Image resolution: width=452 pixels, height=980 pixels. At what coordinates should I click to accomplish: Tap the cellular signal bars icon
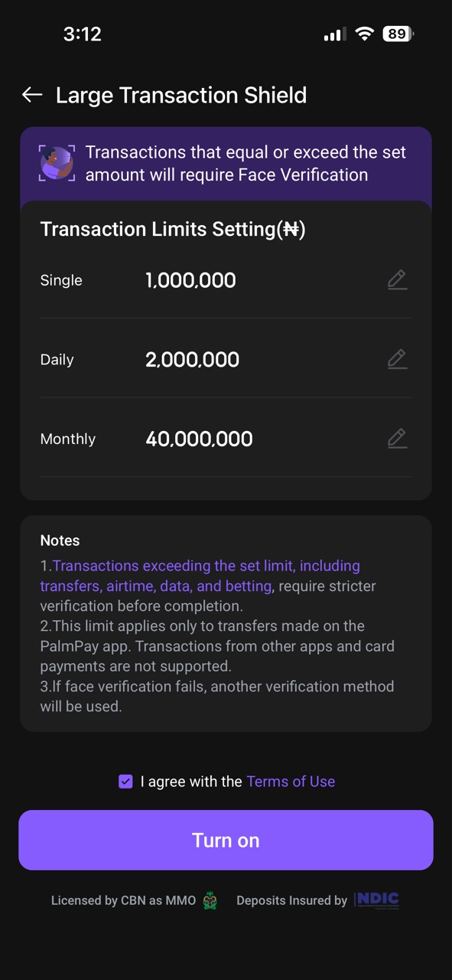tap(335, 34)
